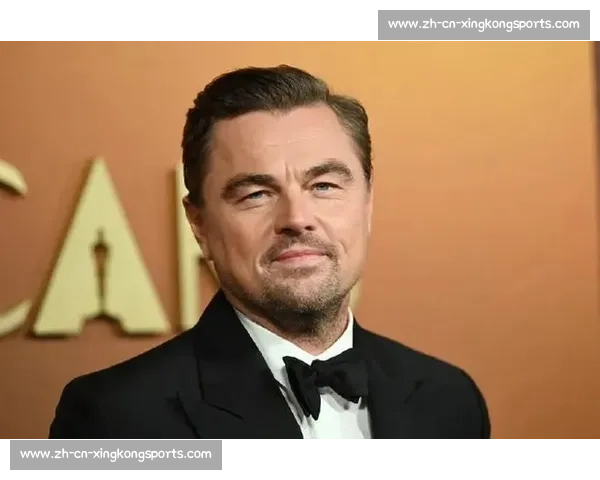Click the top-right www.zh-cn-xingkongsports.com watermark

coord(483,24)
